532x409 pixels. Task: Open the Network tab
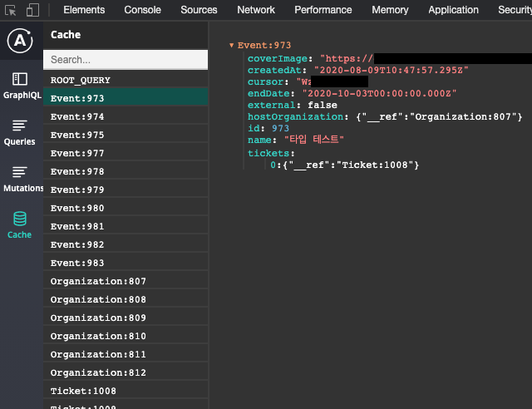click(256, 10)
